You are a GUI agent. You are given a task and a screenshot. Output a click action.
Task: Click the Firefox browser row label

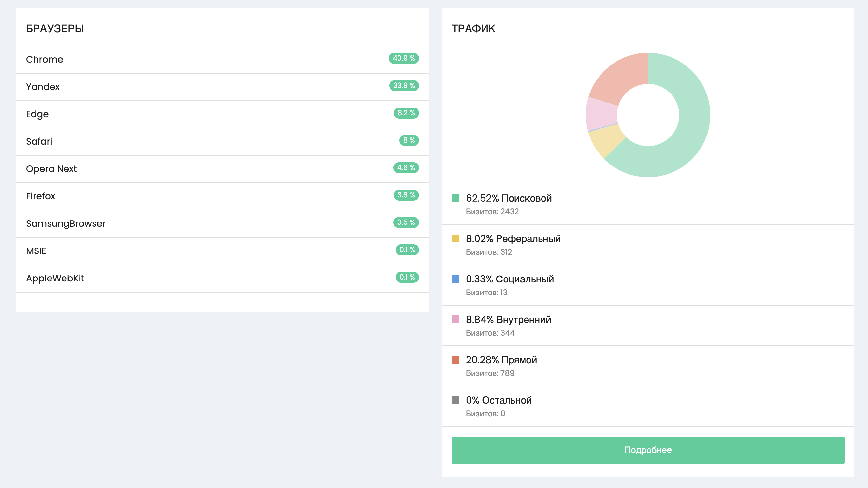(x=40, y=196)
